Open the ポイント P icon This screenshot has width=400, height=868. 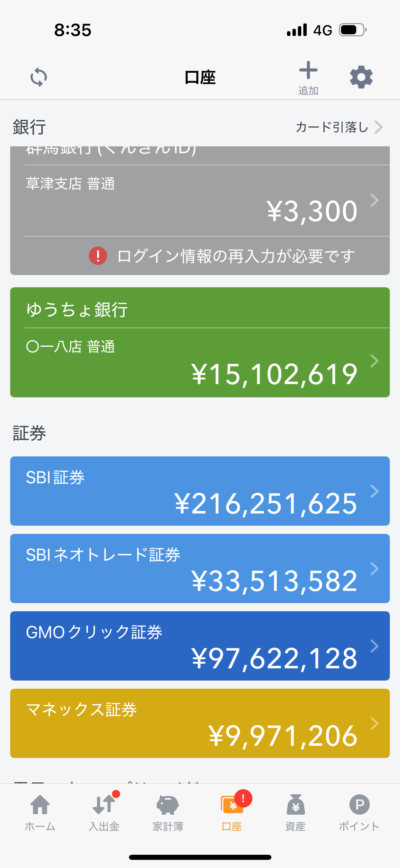pos(359,805)
